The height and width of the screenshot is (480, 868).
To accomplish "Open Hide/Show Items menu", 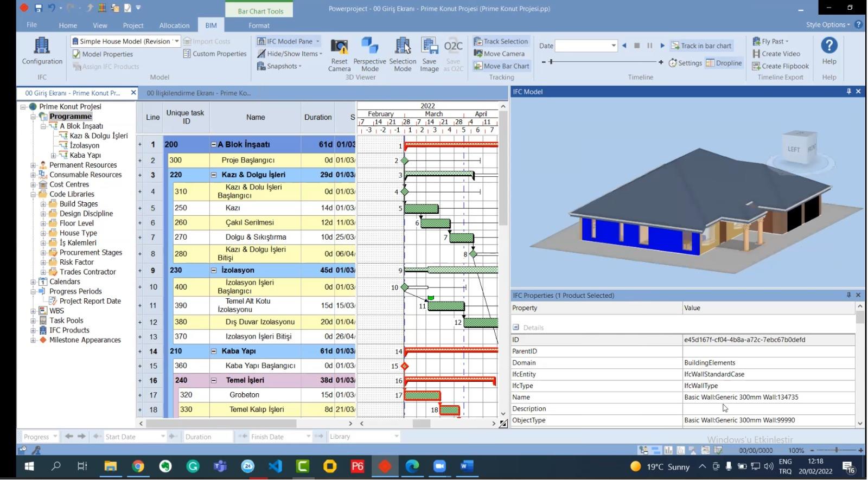I will tap(290, 54).
